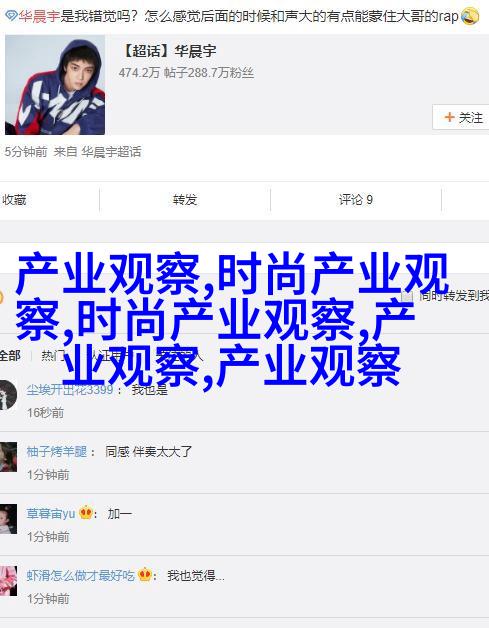Image resolution: width=489 pixels, height=628 pixels.
Task: Click the red 华晨宇 topic link in post
Action: 38,16
